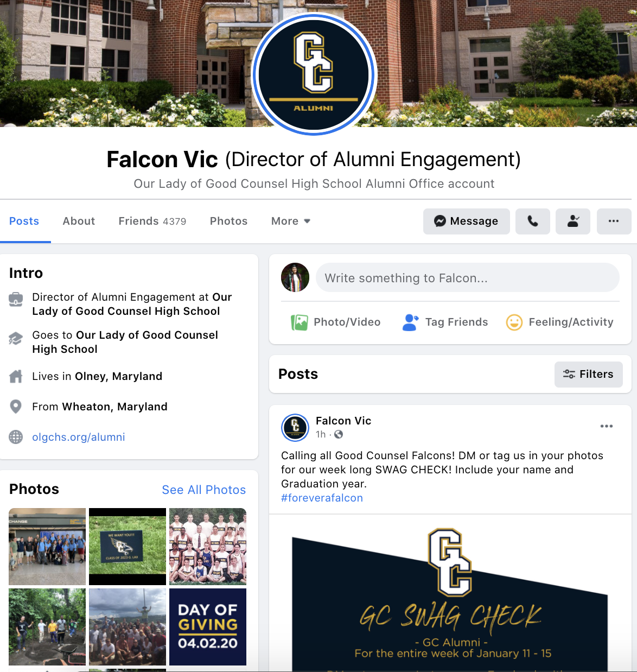Choose the Feeling/Activity smiley icon

514,322
